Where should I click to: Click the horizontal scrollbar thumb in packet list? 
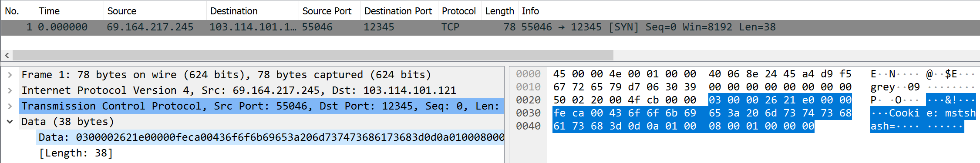313,55
